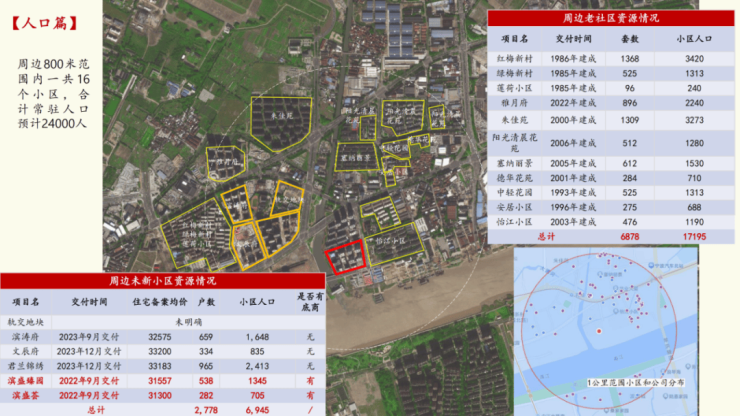Viewport: 740px width, 416px height.
Task: Click the 周边老社区资源情况 table title
Action: pos(611,18)
